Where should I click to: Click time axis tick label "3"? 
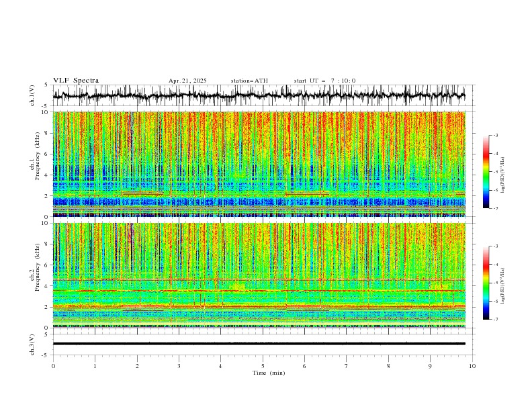pos(179,366)
